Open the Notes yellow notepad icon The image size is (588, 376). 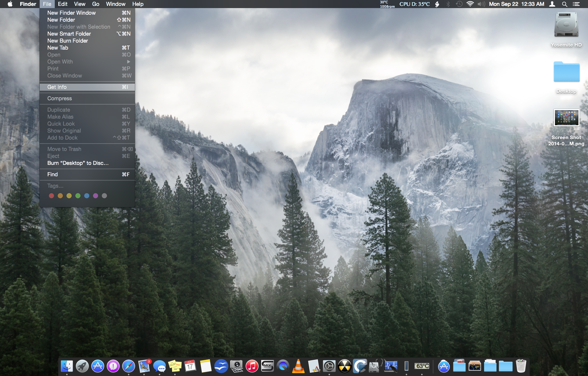205,366
